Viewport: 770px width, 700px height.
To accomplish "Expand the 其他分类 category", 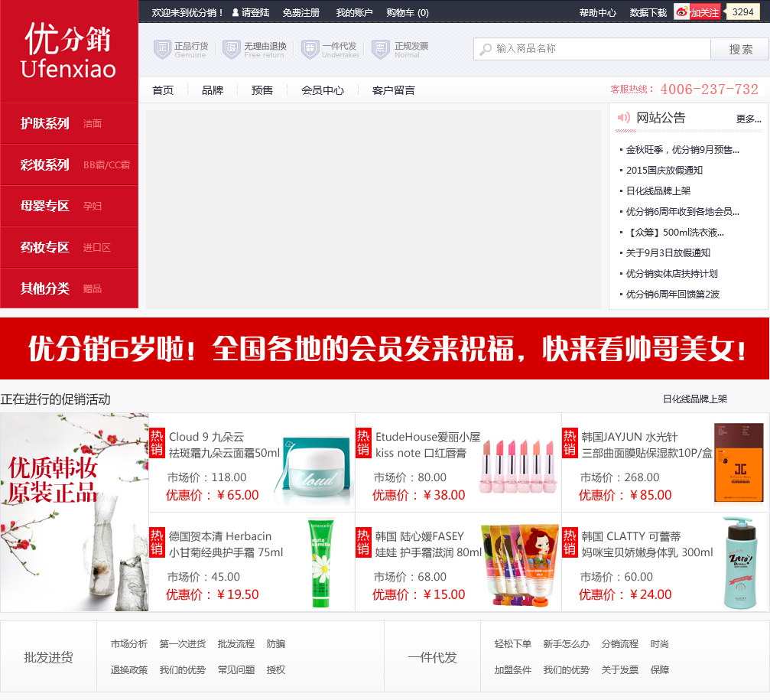I will (44, 288).
